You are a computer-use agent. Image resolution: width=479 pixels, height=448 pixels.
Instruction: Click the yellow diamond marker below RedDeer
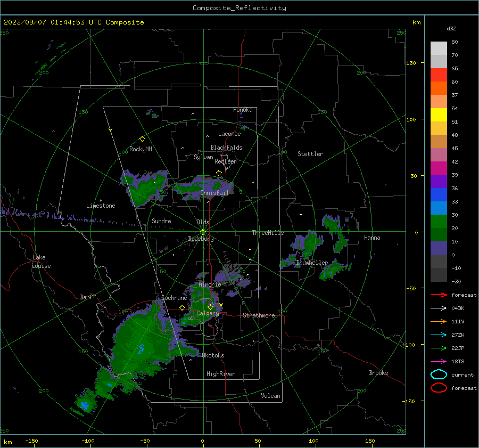coord(219,173)
